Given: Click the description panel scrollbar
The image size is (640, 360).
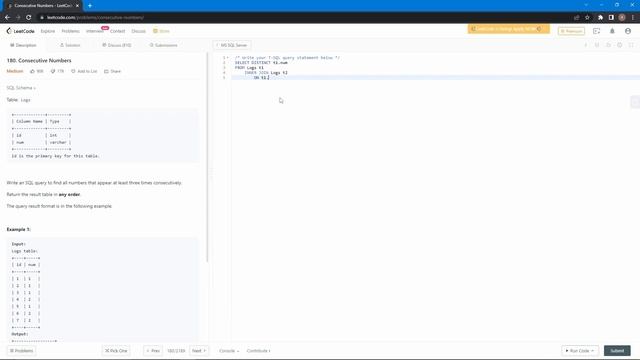Looking at the screenshot, I should click(207, 157).
